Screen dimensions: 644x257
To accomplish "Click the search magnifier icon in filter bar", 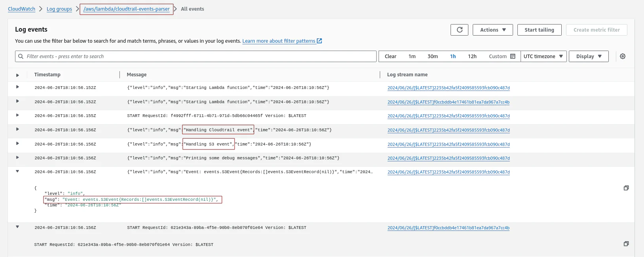I will (x=21, y=57).
